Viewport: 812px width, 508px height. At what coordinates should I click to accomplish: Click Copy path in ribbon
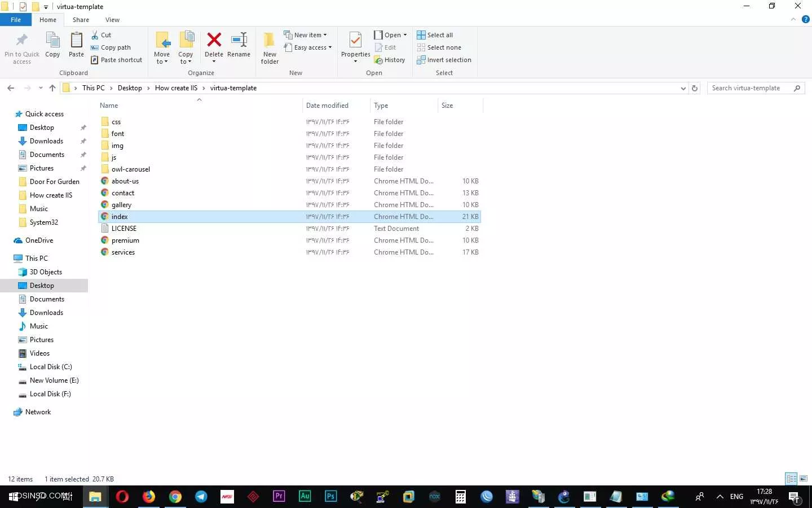click(x=111, y=47)
